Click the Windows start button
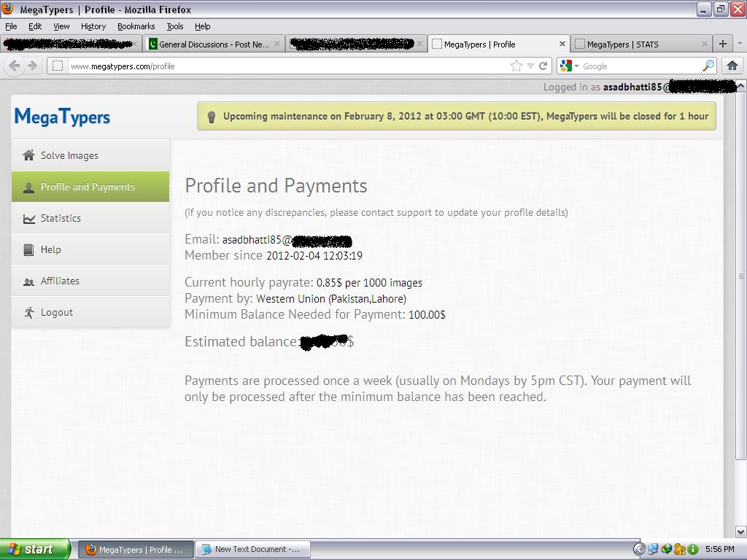The width and height of the screenshot is (747, 560). click(x=35, y=549)
